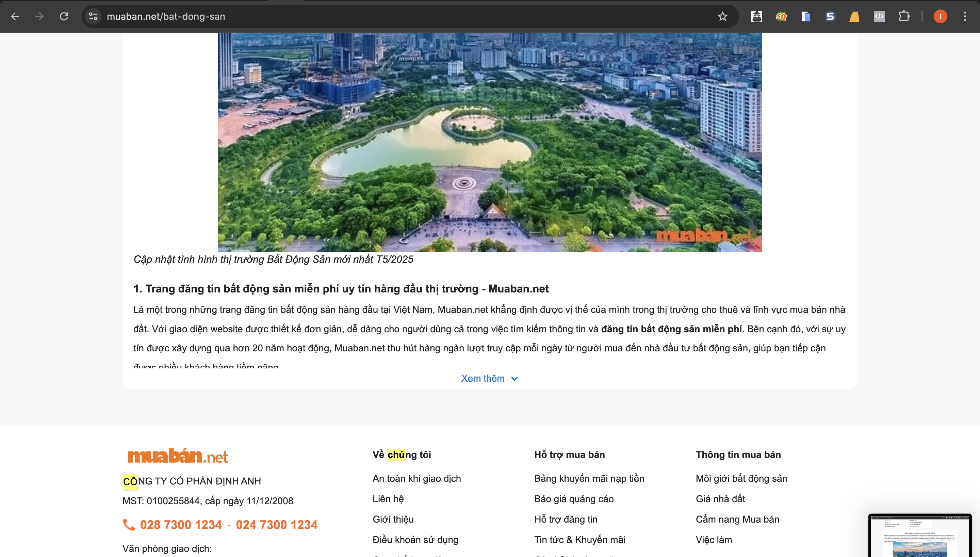Click the Về chúng tôi heading
Viewport: 980px width, 557px height.
pos(402,455)
